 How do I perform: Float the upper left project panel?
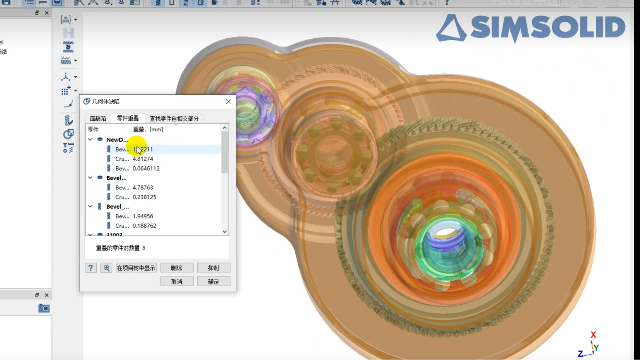tap(37, 13)
